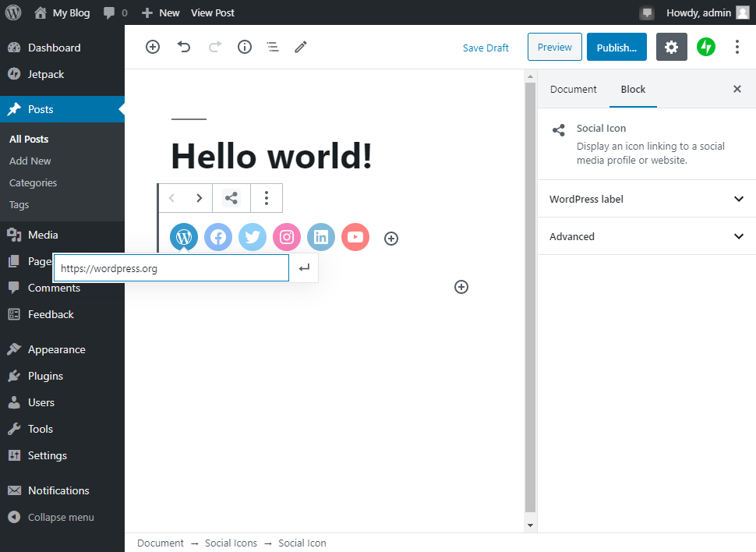This screenshot has width=756, height=552.
Task: Toggle the settings gear sidebar
Action: (x=671, y=47)
